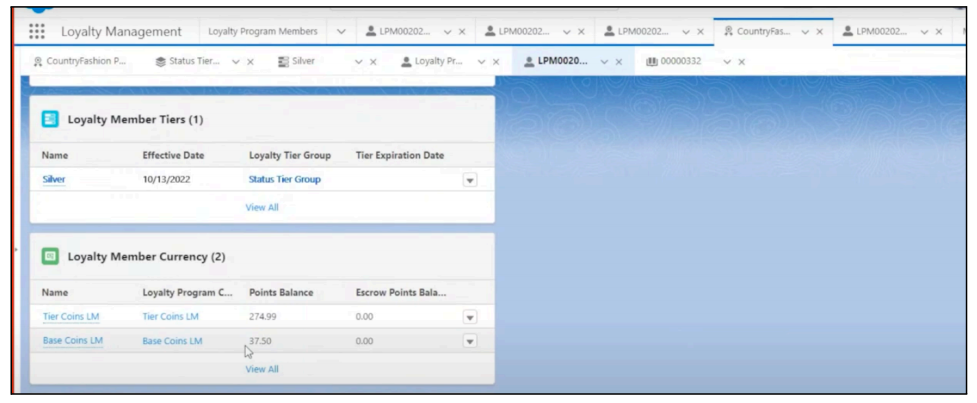This screenshot has height=403, width=977.
Task: Switch to the 00000332 subtab
Action: point(678,61)
